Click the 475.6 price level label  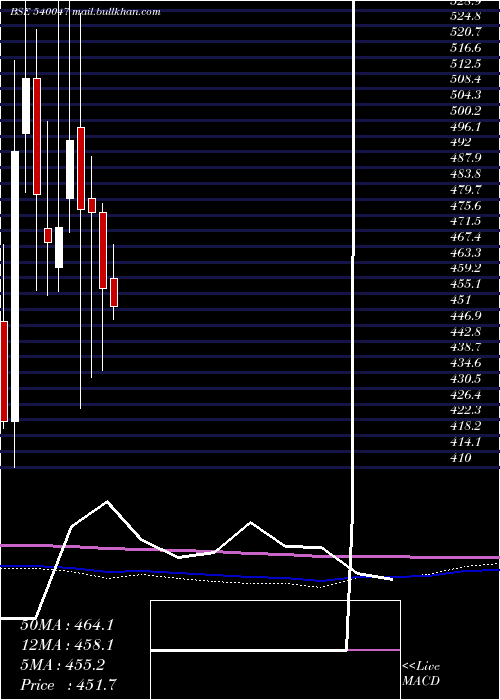point(466,205)
